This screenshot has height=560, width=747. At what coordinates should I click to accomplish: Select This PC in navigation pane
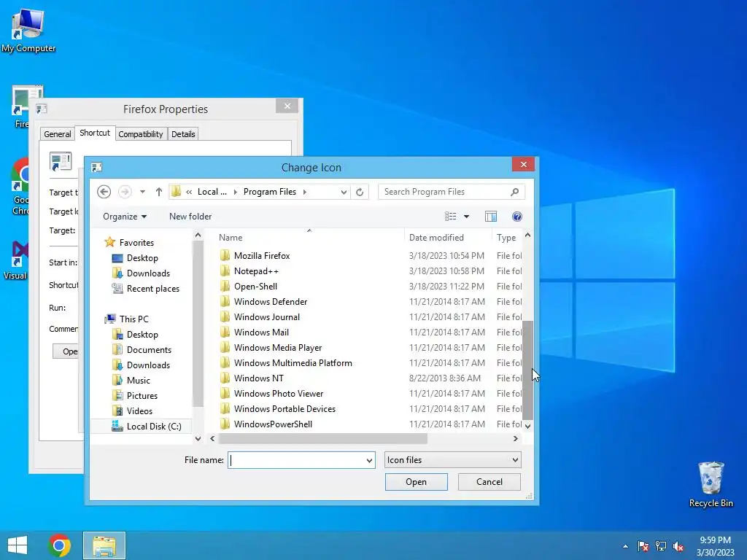click(133, 319)
